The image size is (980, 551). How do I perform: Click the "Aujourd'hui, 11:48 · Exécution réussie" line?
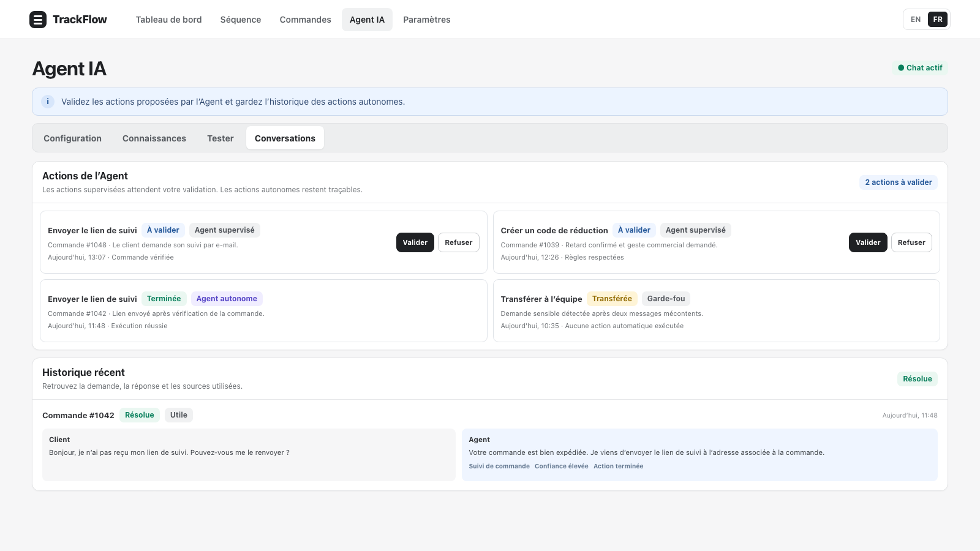pos(108,326)
